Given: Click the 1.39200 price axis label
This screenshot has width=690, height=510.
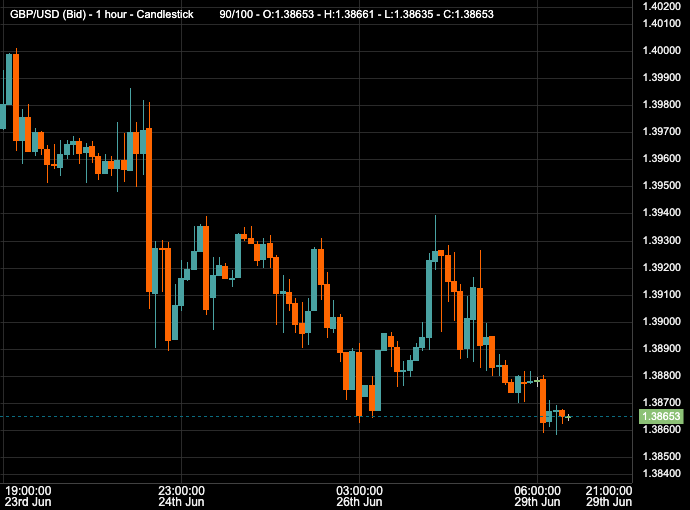Looking at the screenshot, I should pos(662,268).
